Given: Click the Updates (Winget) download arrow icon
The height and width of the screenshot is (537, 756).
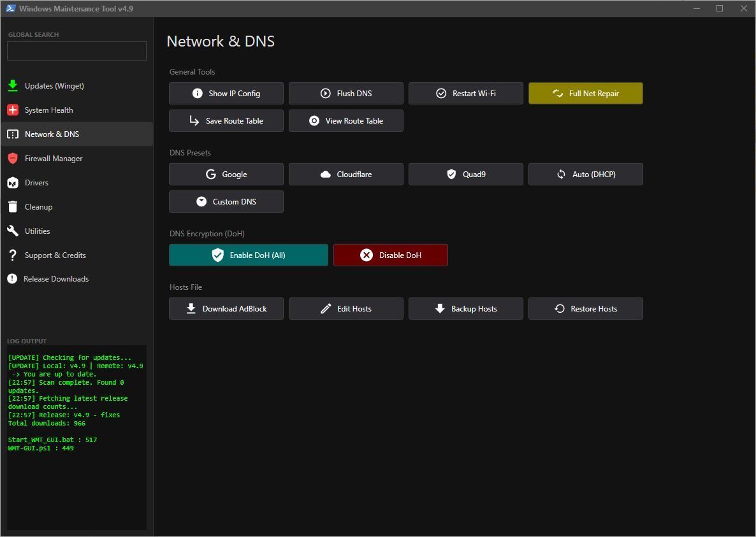Looking at the screenshot, I should pyautogui.click(x=13, y=86).
